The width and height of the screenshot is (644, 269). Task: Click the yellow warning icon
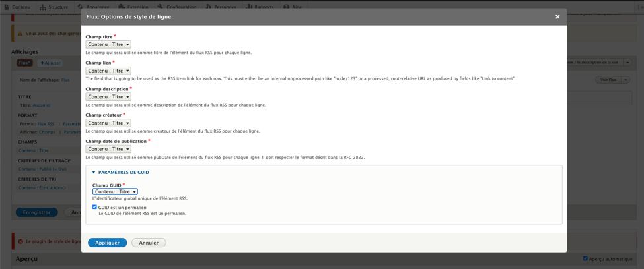pos(20,34)
